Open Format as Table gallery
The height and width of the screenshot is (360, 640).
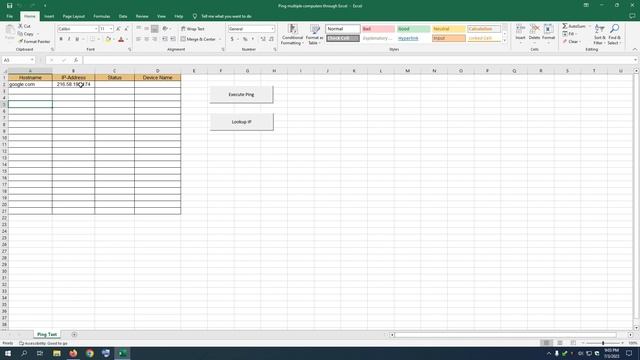(x=315, y=35)
